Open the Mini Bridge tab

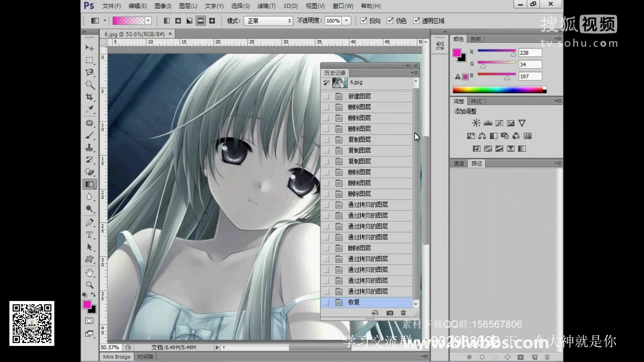click(x=117, y=357)
